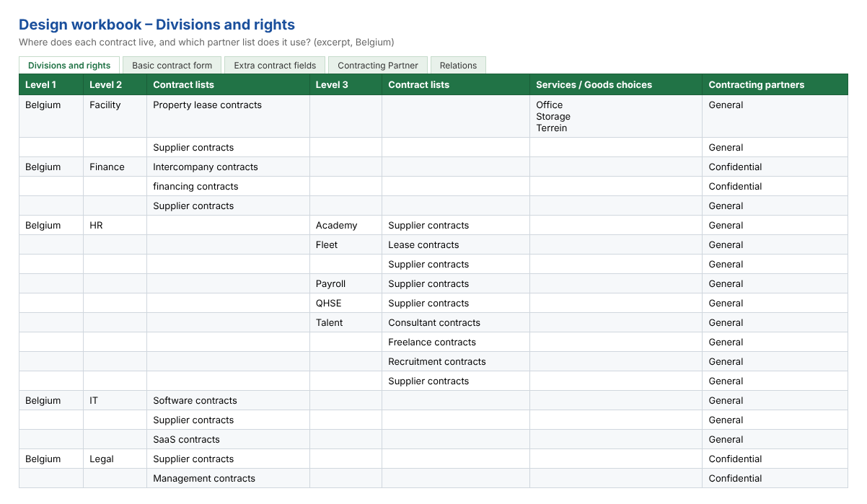Click the Contracting partners column header
The height and width of the screenshot is (504, 867).
click(775, 84)
